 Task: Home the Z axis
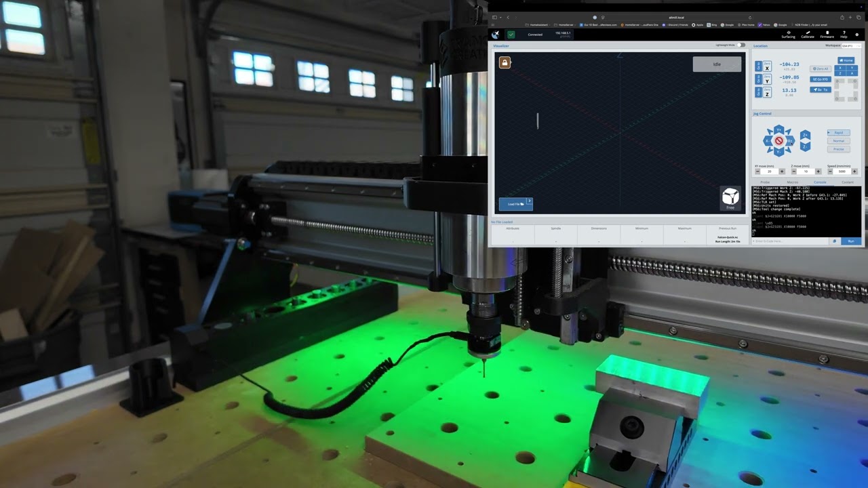coord(840,73)
